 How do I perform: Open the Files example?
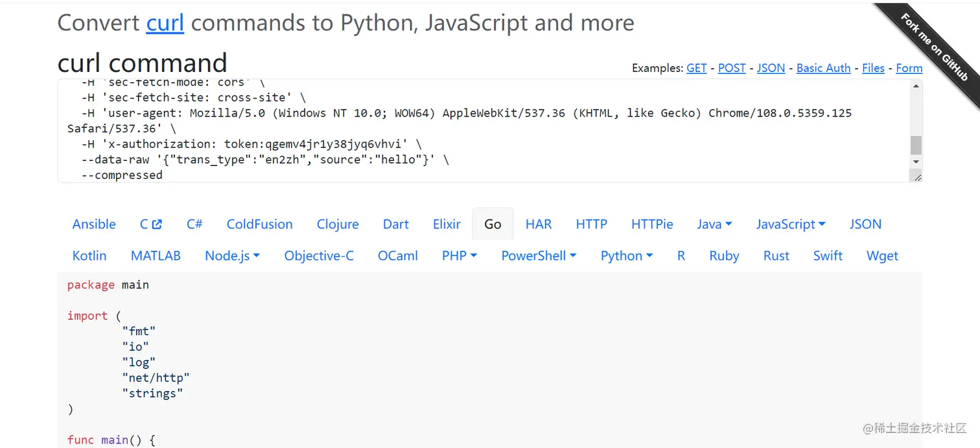pyautogui.click(x=873, y=68)
